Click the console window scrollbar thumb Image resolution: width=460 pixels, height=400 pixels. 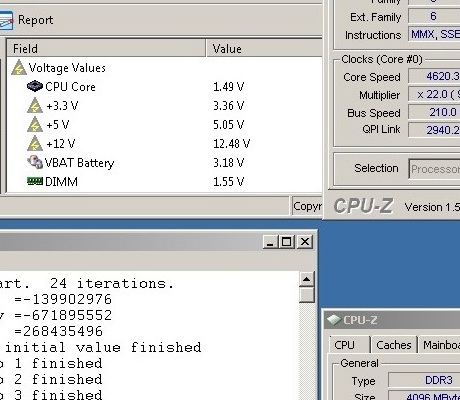[307, 295]
